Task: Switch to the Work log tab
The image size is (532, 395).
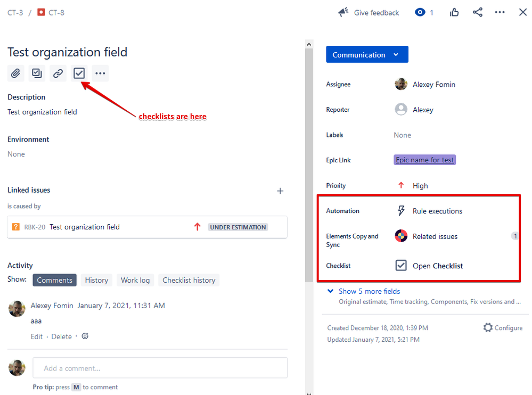Action: point(135,279)
